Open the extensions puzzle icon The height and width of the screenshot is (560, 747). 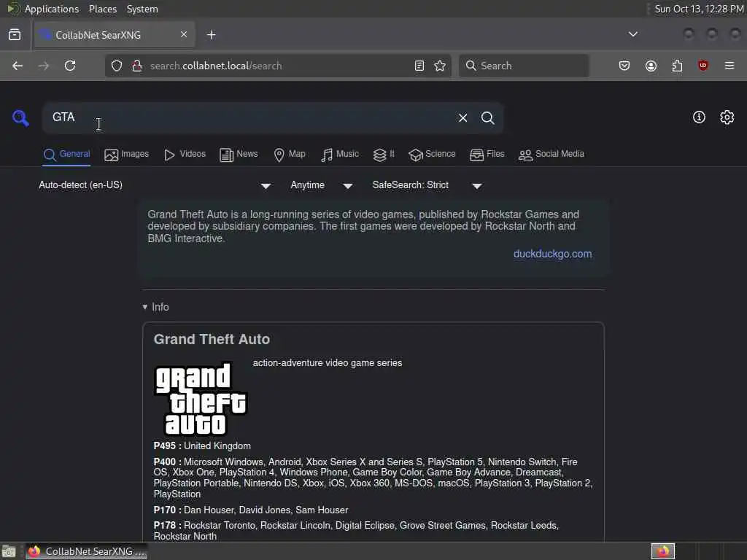[x=677, y=66]
